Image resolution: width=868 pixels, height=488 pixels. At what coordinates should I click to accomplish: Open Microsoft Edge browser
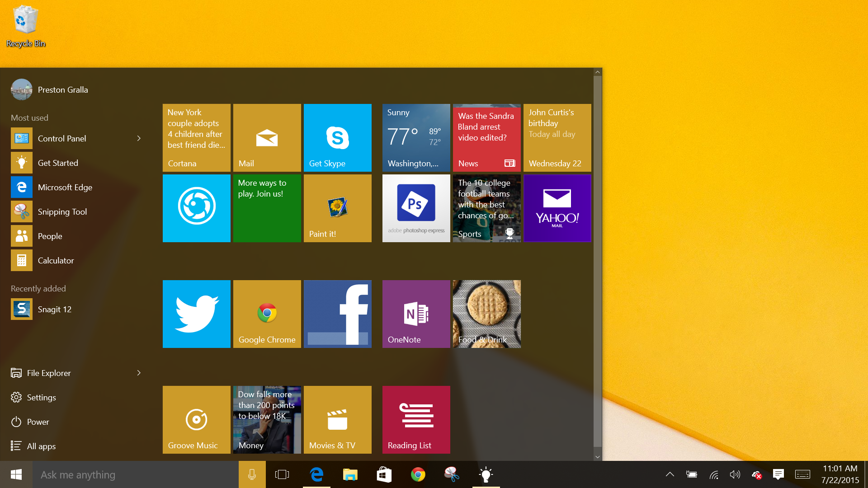64,187
